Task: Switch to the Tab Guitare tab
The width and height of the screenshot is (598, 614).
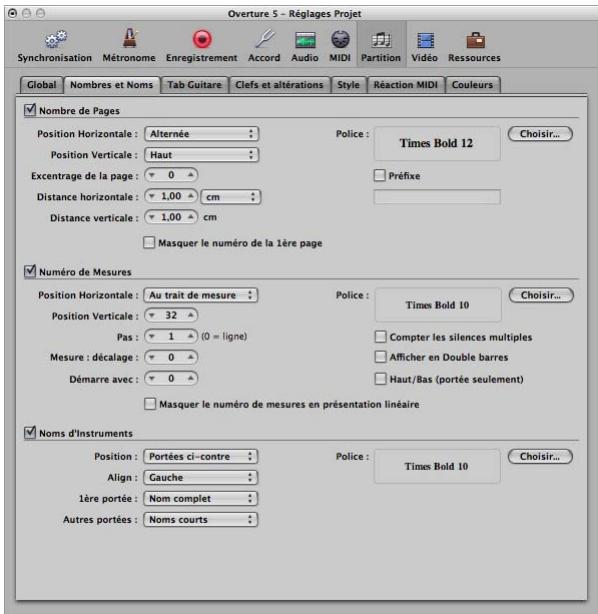Action: [195, 85]
